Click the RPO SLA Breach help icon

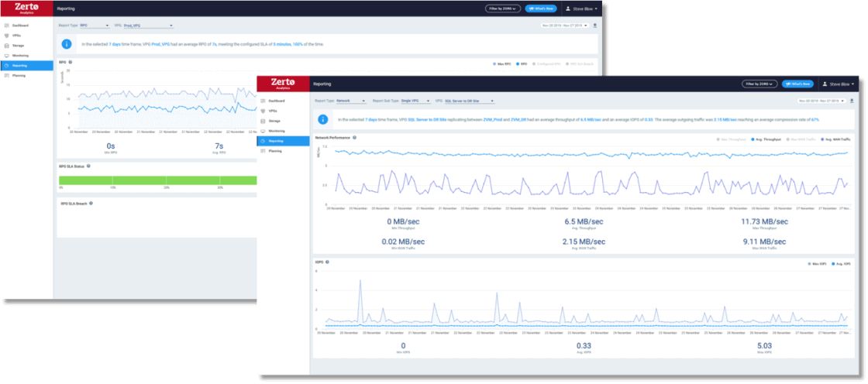91,204
